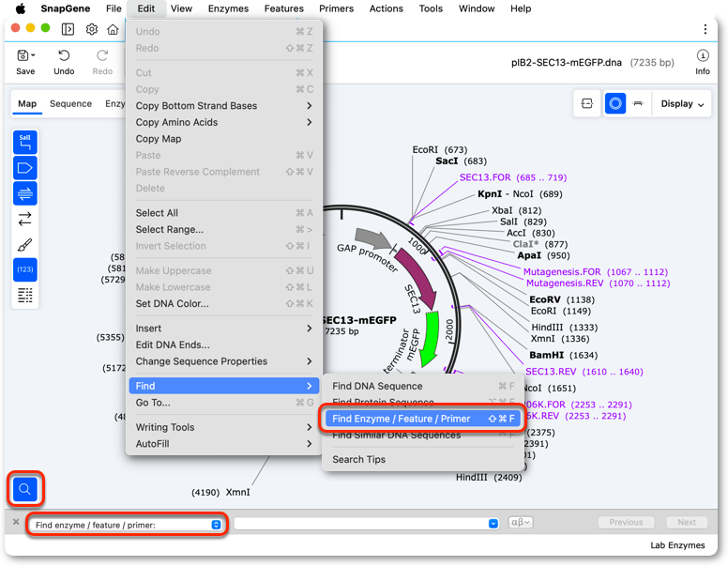
Task: Close the find bar with X
Action: (16, 522)
